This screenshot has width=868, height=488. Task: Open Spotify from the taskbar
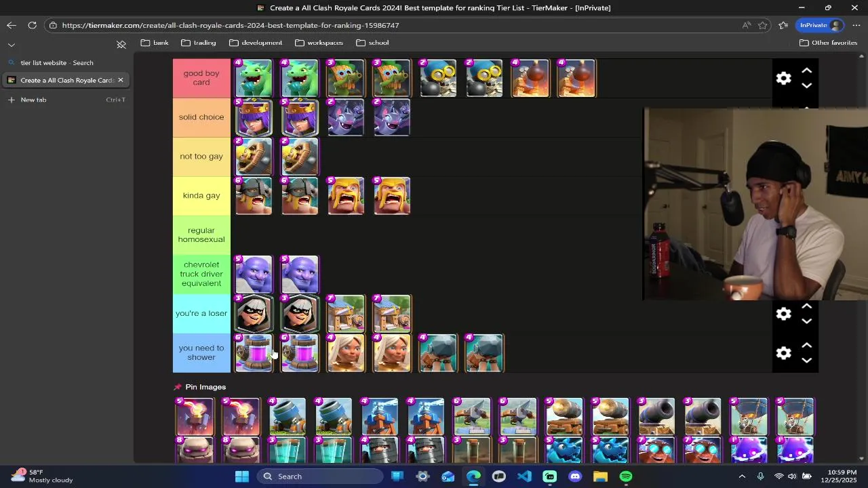coord(626,476)
